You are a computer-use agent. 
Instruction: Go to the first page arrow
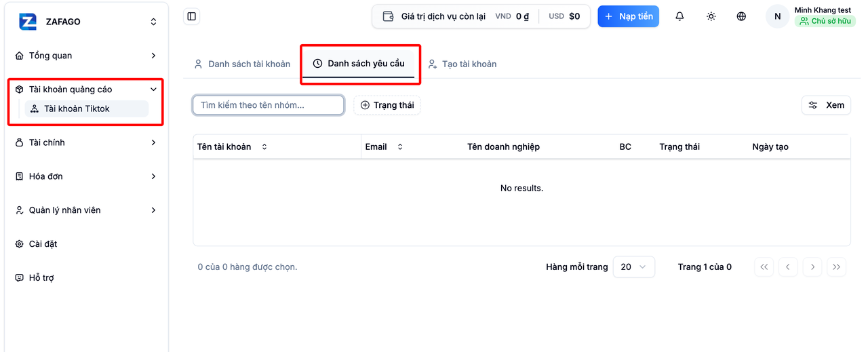[764, 267]
